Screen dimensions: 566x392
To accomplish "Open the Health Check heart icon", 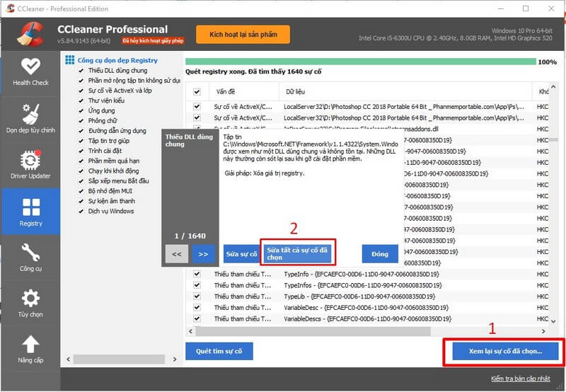I will [x=30, y=67].
